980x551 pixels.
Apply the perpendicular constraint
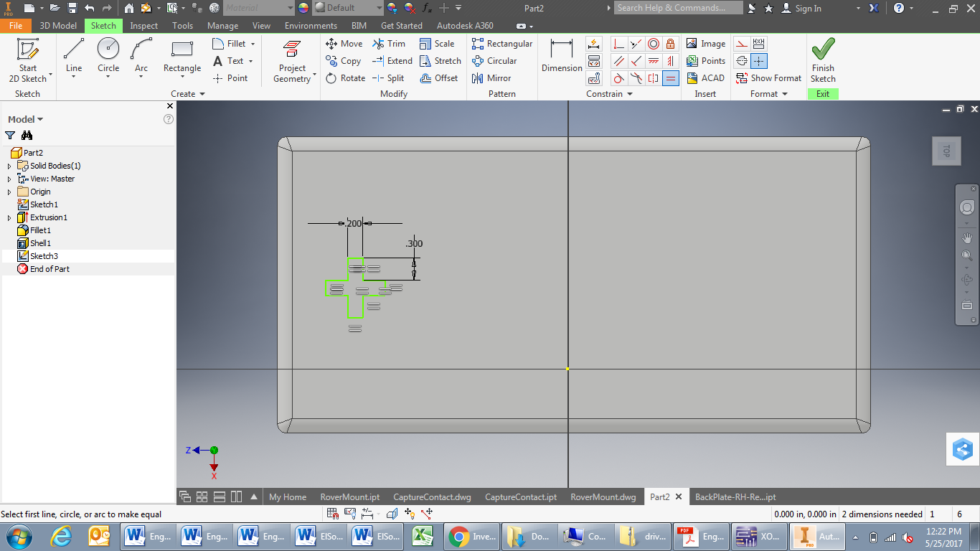pos(636,61)
